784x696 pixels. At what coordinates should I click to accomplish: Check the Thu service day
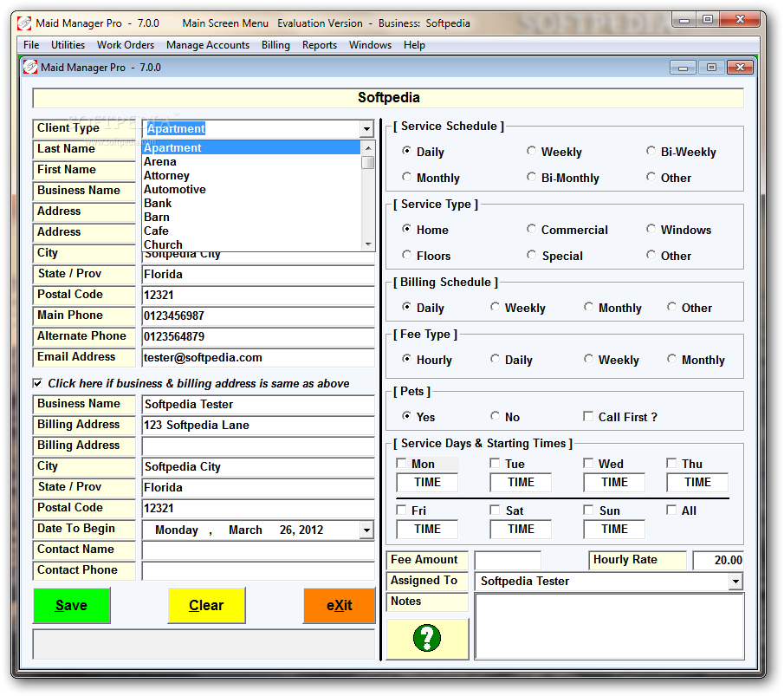[671, 464]
